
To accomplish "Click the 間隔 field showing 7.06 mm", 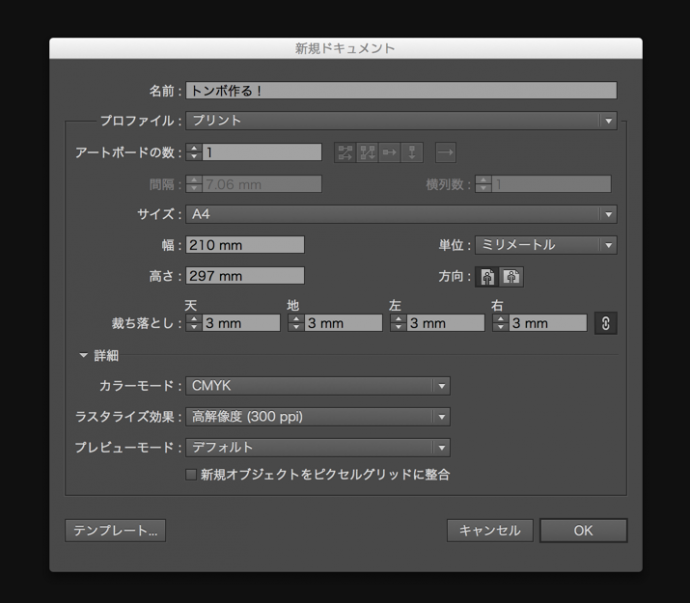I will click(x=262, y=184).
